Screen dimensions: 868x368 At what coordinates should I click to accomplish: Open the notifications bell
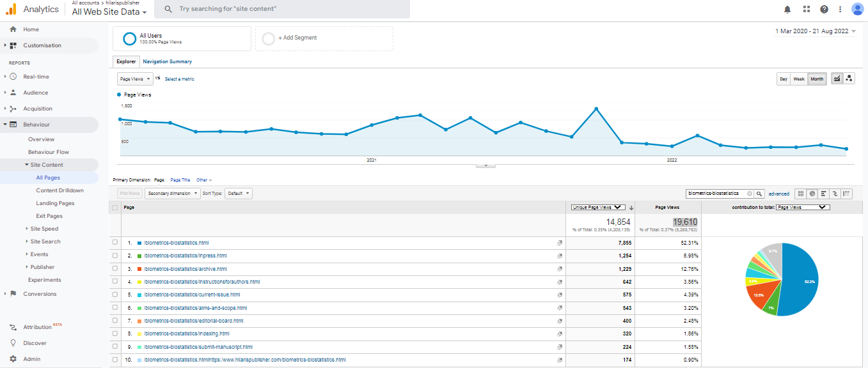click(787, 9)
